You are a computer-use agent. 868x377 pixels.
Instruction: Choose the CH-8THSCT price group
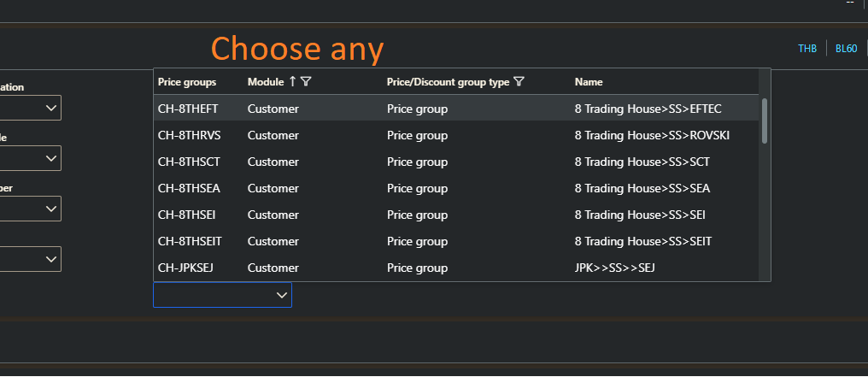tap(456, 162)
